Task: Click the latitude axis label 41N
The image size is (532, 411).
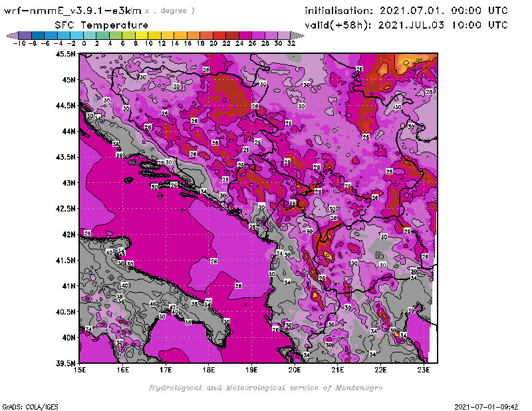Action: (x=68, y=286)
